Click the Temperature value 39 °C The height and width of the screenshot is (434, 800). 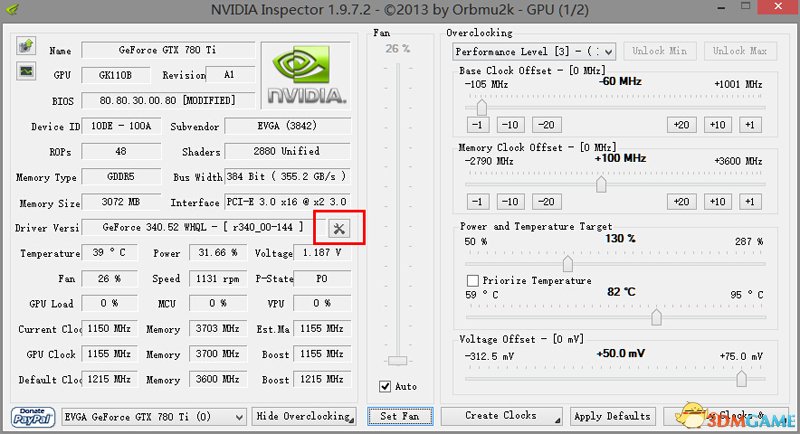pyautogui.click(x=109, y=253)
